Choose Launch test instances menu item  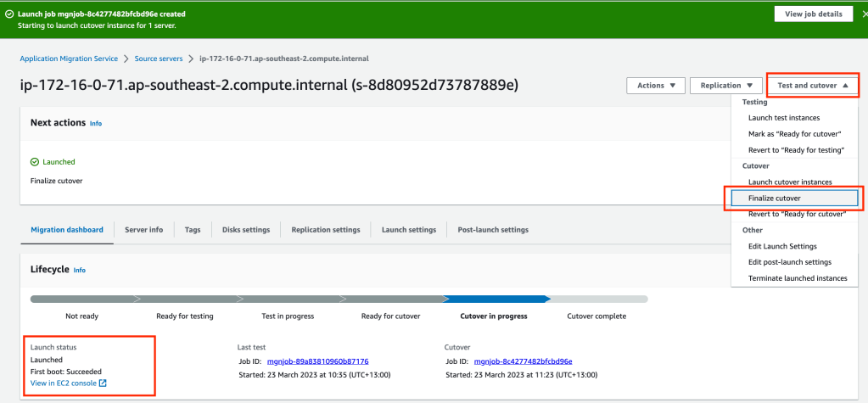(783, 118)
